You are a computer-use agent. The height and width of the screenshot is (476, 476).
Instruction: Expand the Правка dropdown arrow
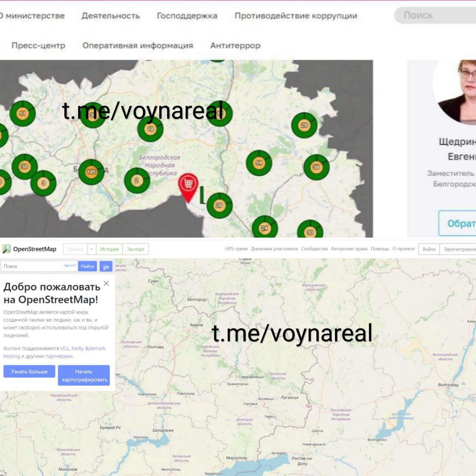pos(91,249)
